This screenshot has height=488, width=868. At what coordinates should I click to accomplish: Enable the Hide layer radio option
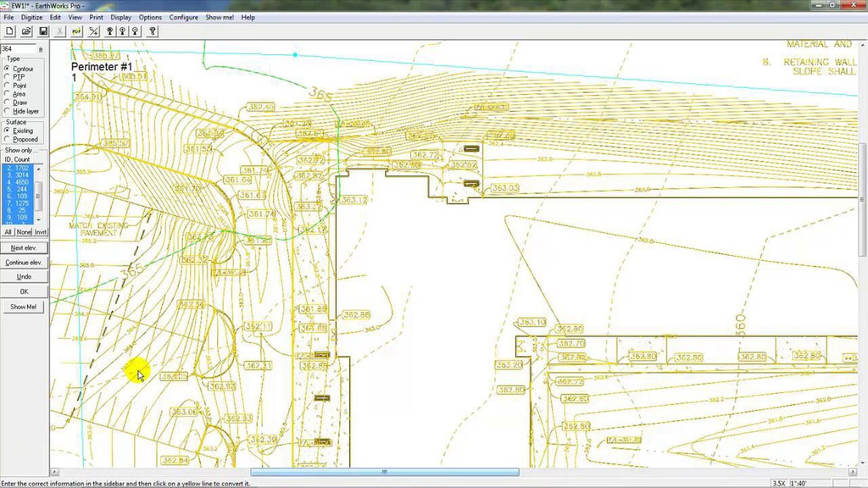pyautogui.click(x=8, y=111)
